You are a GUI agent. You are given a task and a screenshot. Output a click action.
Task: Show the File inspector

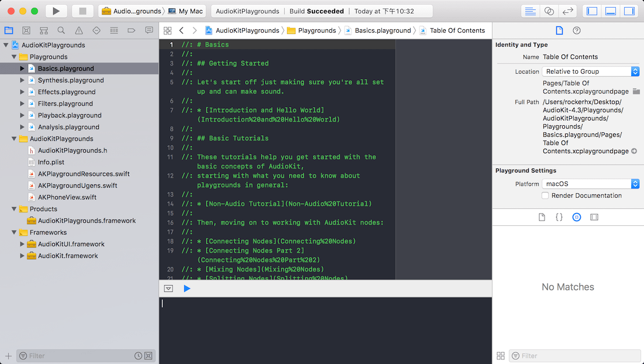[x=559, y=30]
